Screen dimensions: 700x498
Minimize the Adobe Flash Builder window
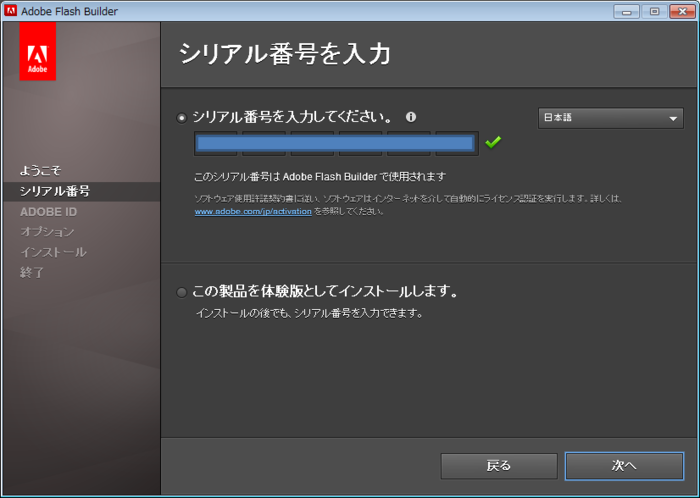click(626, 12)
